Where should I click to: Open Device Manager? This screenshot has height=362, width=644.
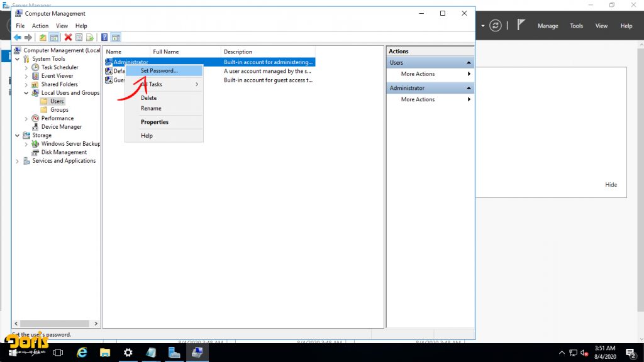point(61,127)
